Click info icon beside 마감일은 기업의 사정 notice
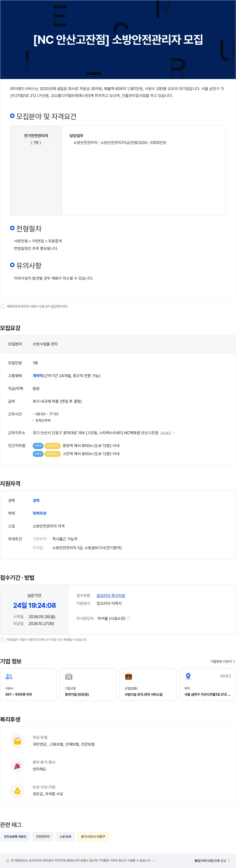 click(x=3, y=640)
